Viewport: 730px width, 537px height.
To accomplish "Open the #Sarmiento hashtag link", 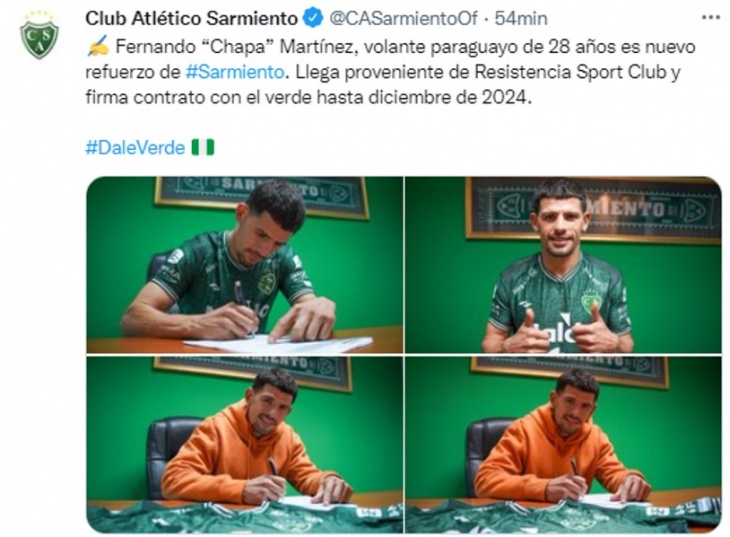I will point(235,72).
